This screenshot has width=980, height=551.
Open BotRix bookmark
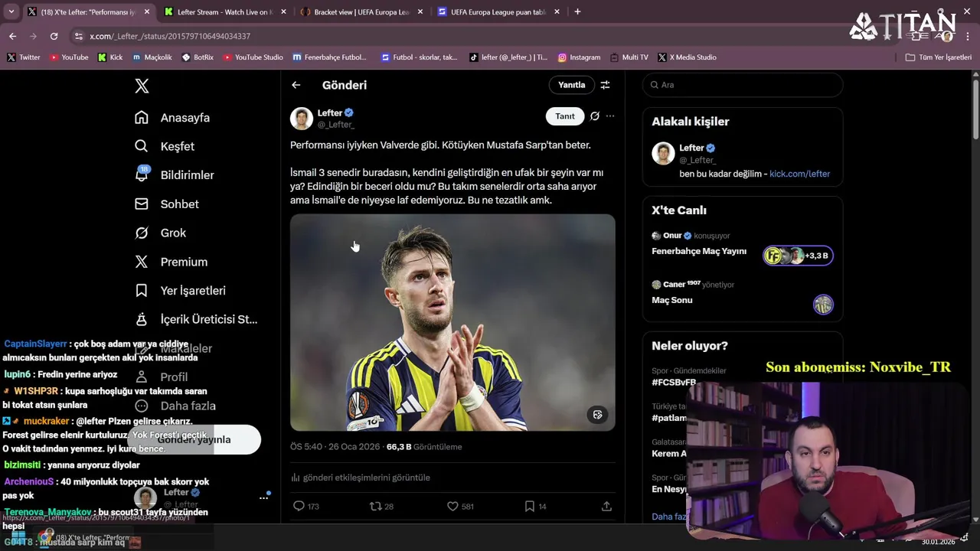198,57
